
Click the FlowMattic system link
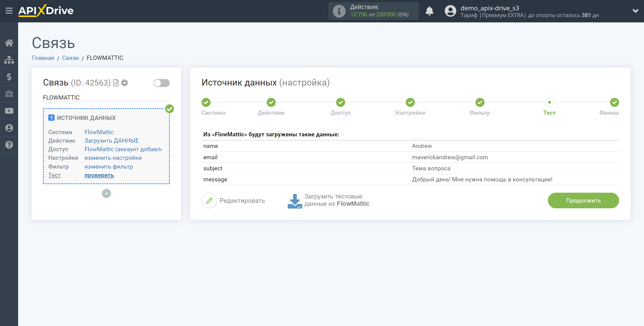pyautogui.click(x=99, y=132)
